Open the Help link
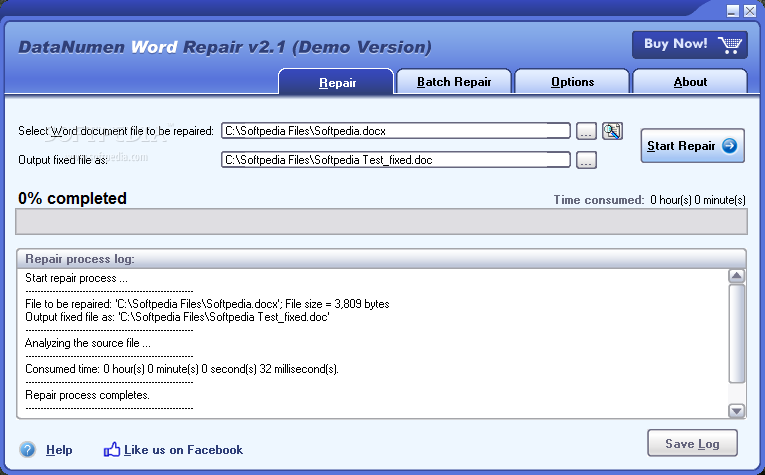 (59, 450)
